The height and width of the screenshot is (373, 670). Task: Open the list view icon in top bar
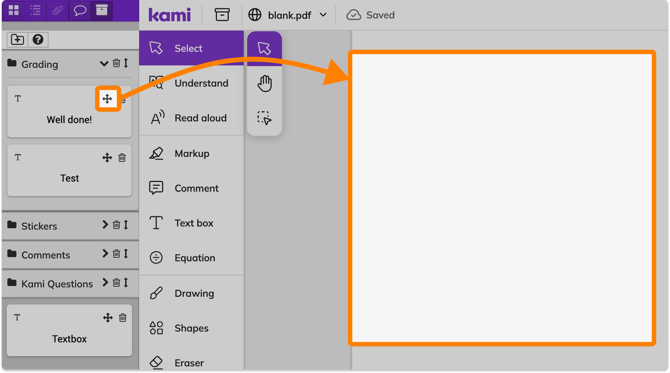pyautogui.click(x=35, y=10)
